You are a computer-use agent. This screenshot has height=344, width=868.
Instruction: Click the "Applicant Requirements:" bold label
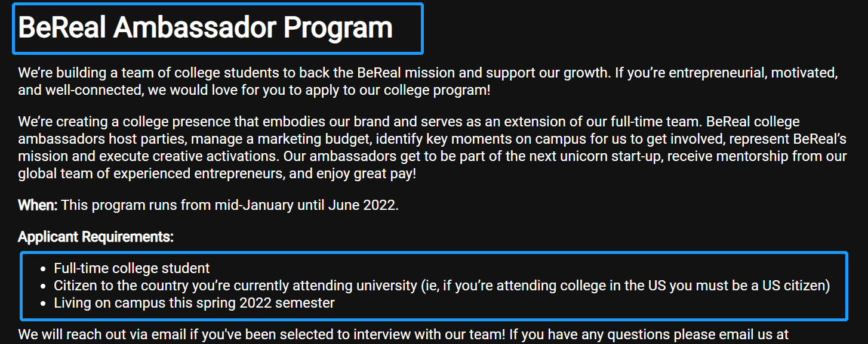[x=96, y=237]
